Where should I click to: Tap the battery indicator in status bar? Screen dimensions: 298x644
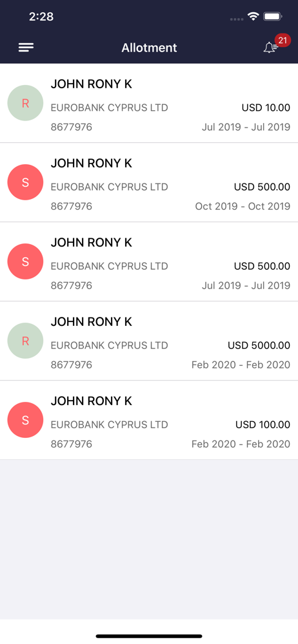pyautogui.click(x=273, y=17)
